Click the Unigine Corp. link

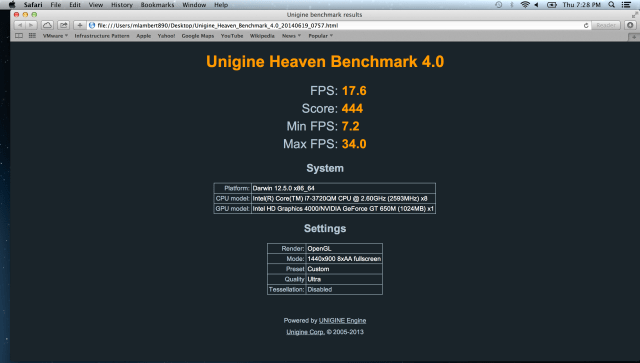pos(305,332)
